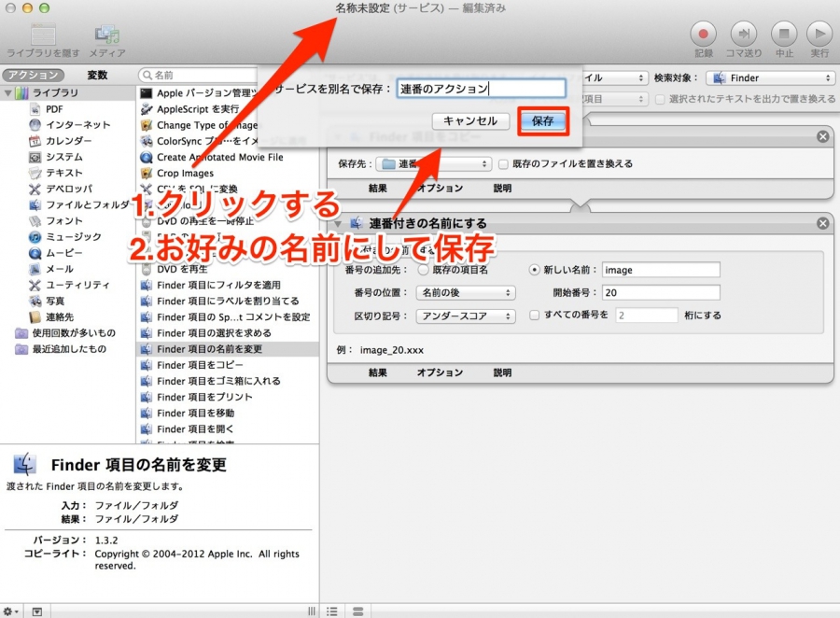840x618 pixels.
Task: Select the 連絡先 category icon
Action: click(x=35, y=316)
